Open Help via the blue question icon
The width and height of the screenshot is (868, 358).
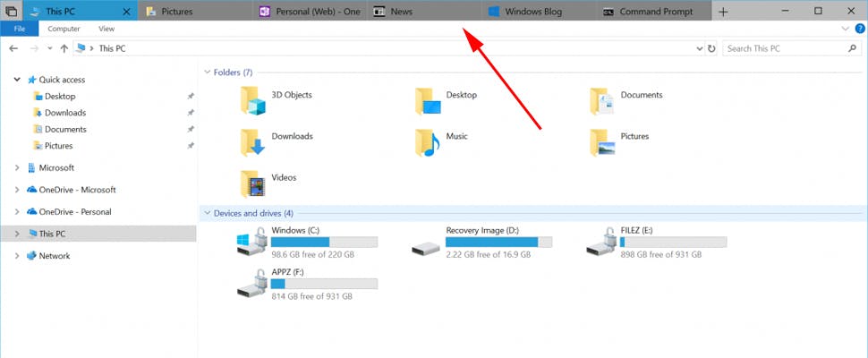coord(860,29)
